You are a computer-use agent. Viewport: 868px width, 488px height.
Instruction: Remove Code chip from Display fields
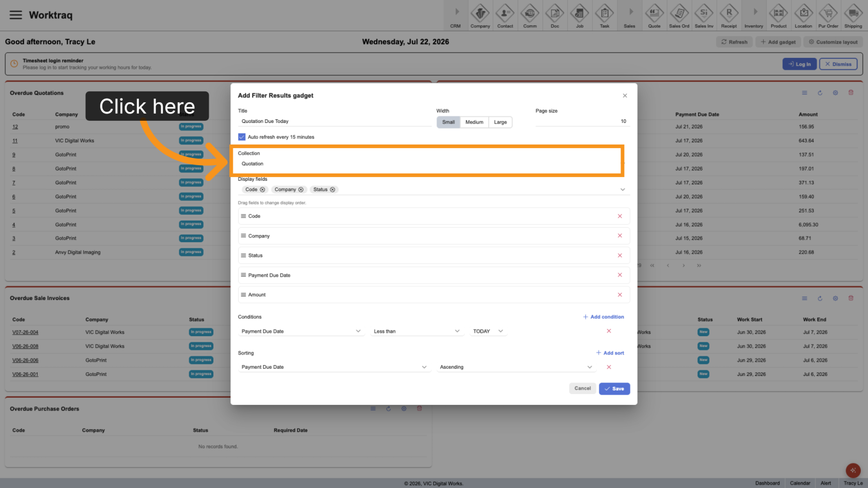coord(262,190)
